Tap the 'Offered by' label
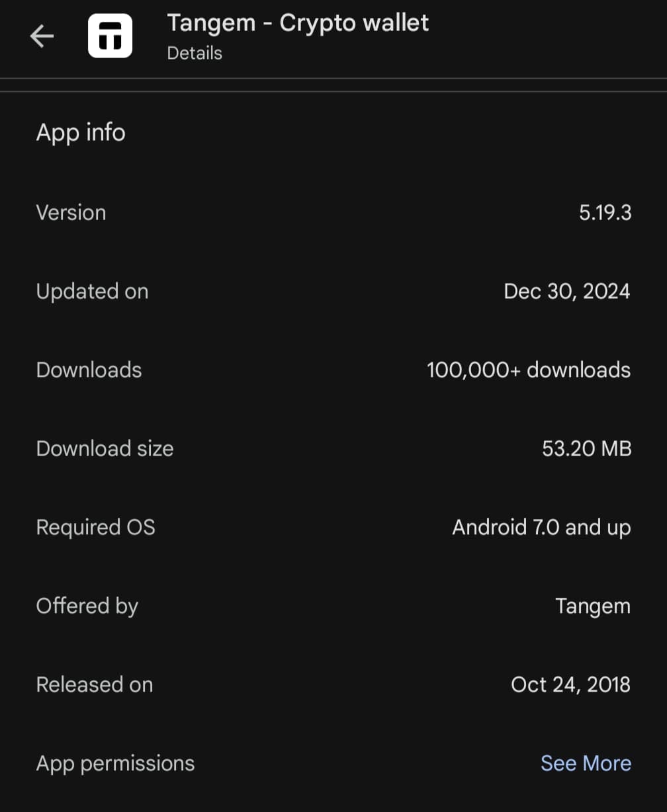Screen dimensions: 667x812 tap(87, 606)
